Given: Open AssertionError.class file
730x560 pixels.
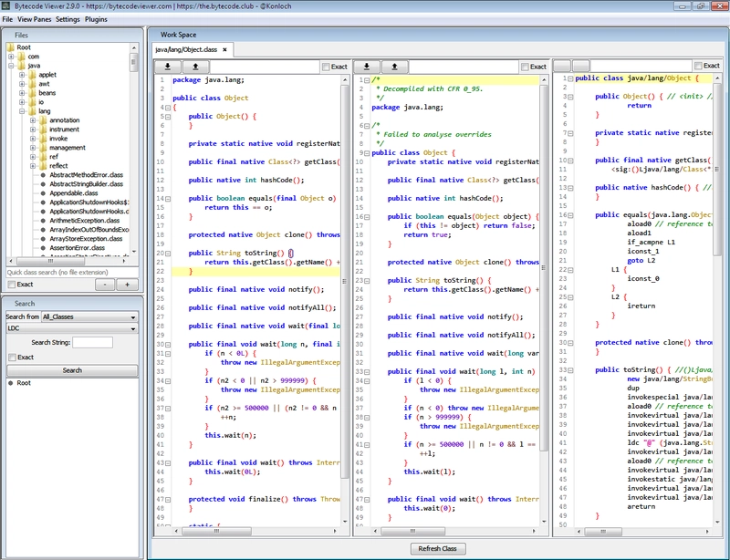Looking at the screenshot, I should pyautogui.click(x=77, y=248).
